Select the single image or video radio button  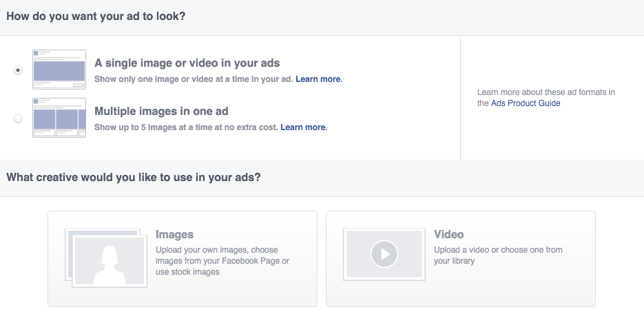(18, 70)
